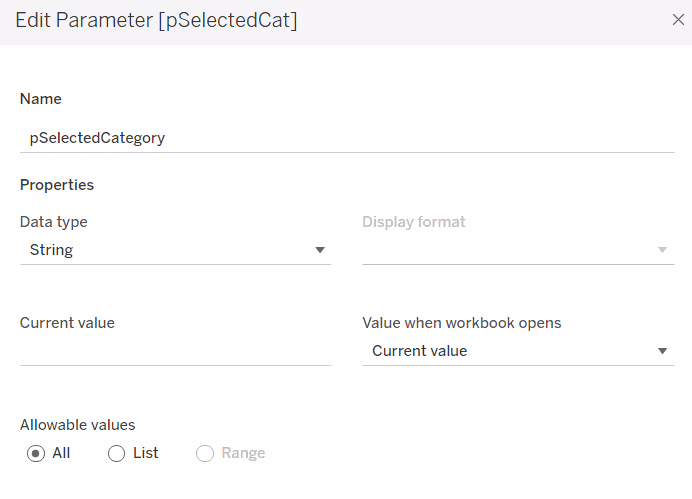Click the Allowable values label
The height and width of the screenshot is (499, 692).
click(x=77, y=425)
